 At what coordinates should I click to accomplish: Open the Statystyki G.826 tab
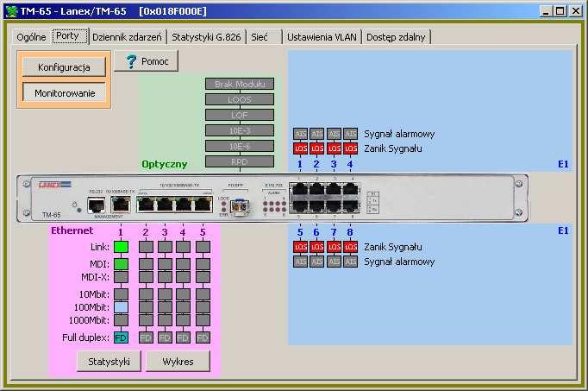[x=206, y=37]
